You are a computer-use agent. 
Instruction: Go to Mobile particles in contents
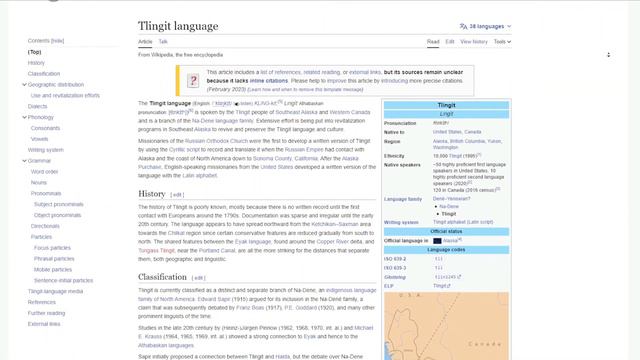pos(53,270)
